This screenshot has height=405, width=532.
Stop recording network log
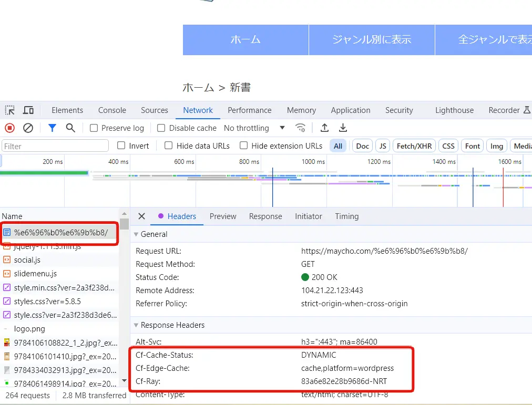click(9, 128)
